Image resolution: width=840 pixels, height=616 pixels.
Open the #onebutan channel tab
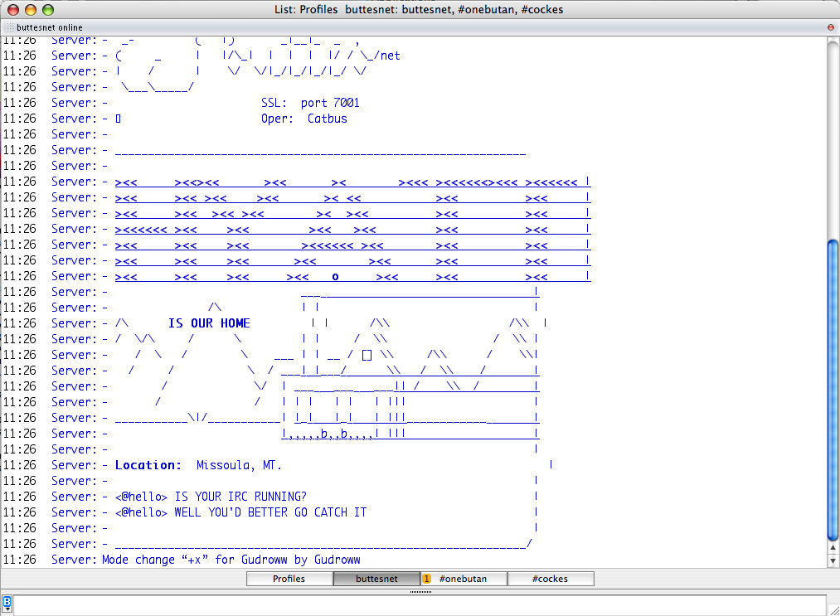pos(464,579)
